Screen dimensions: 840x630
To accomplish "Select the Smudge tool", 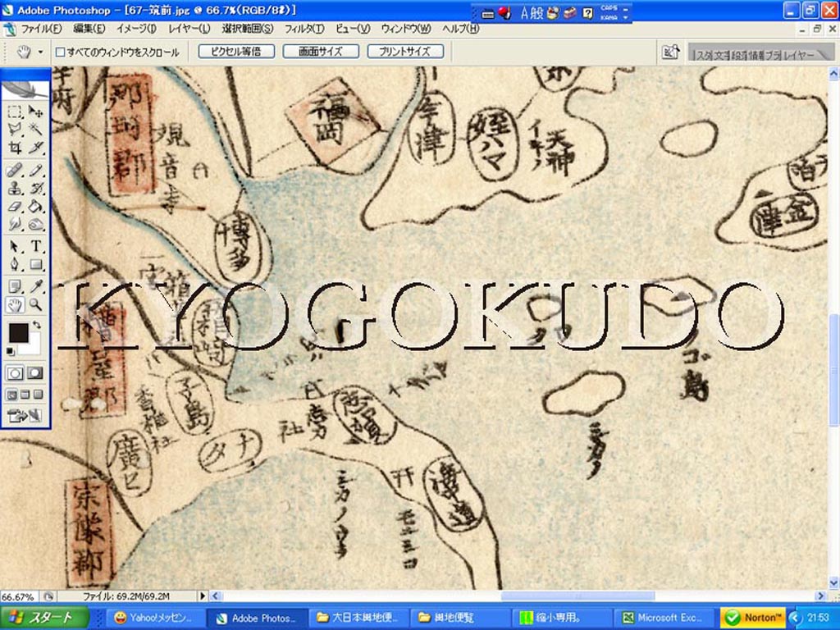I will tap(15, 224).
